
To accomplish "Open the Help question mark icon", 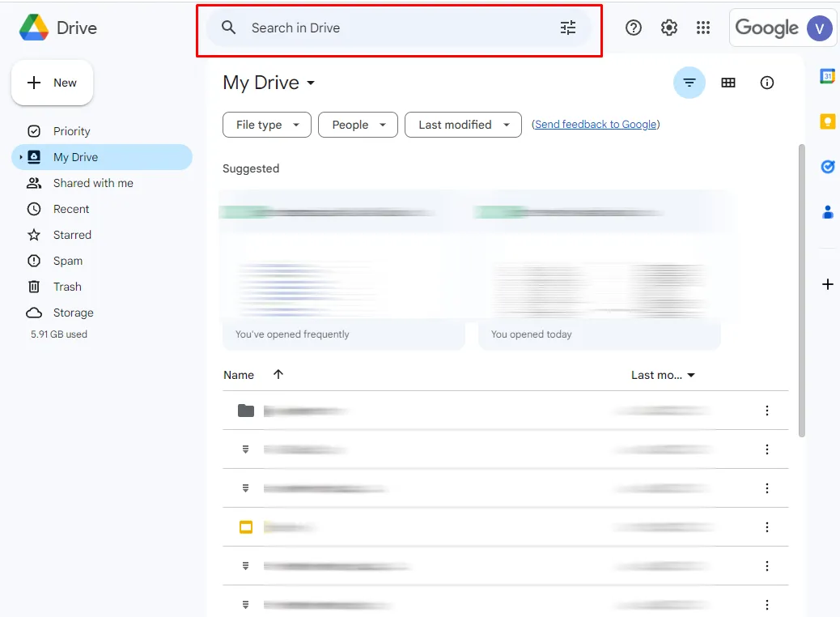I will tap(634, 28).
